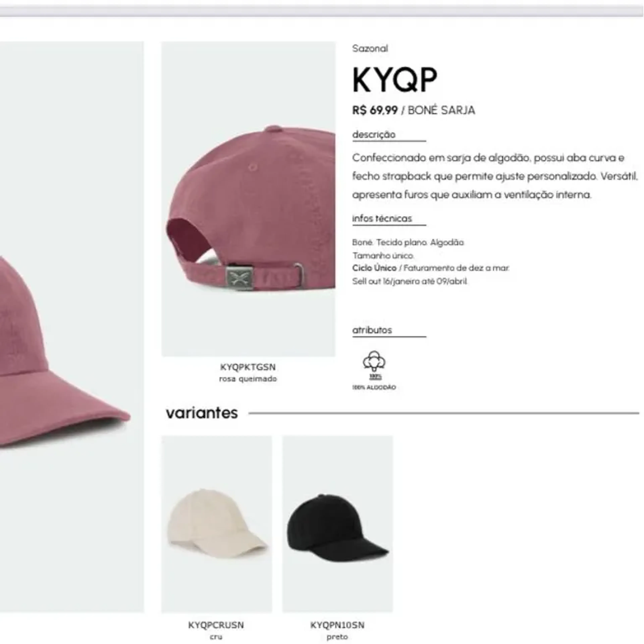Open the rosa queimado back view image
The width and height of the screenshot is (644, 644).
[x=248, y=199]
